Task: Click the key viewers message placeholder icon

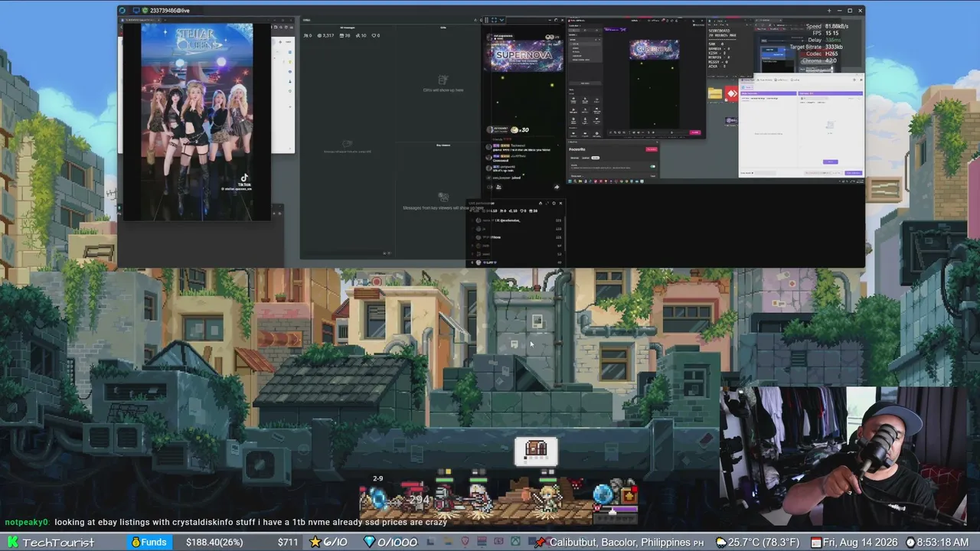Action: click(443, 197)
